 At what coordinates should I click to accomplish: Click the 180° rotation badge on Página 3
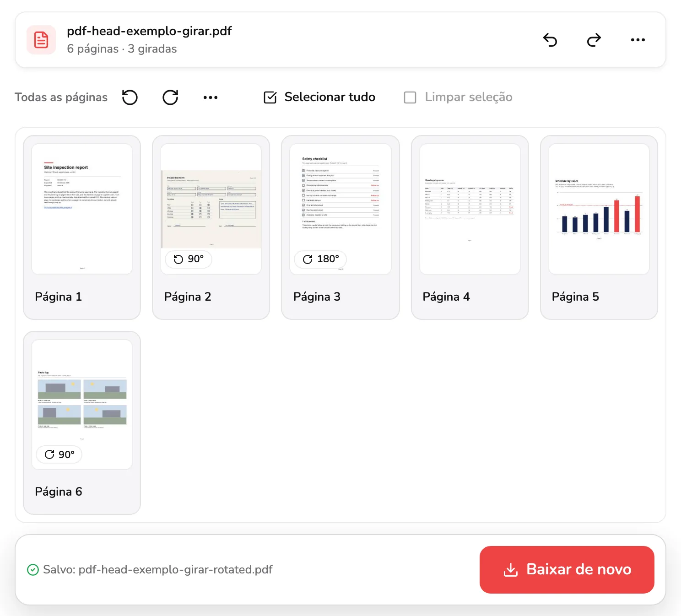(x=321, y=259)
